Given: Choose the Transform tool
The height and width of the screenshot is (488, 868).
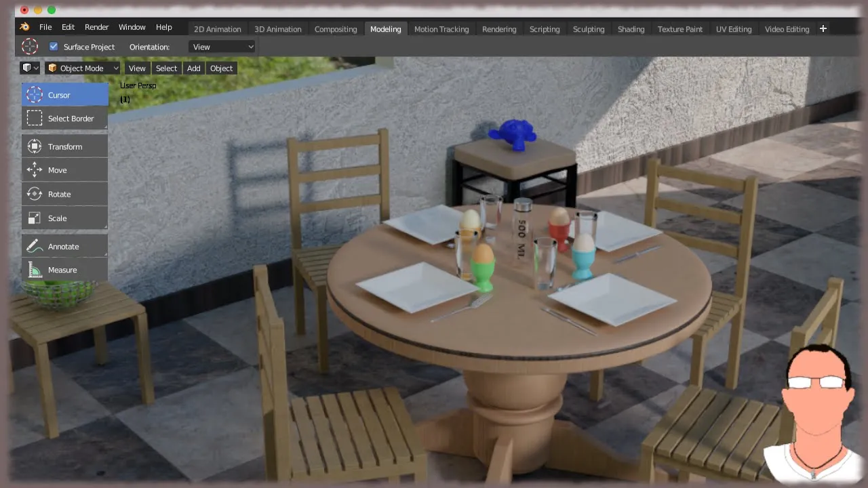Looking at the screenshot, I should [64, 146].
